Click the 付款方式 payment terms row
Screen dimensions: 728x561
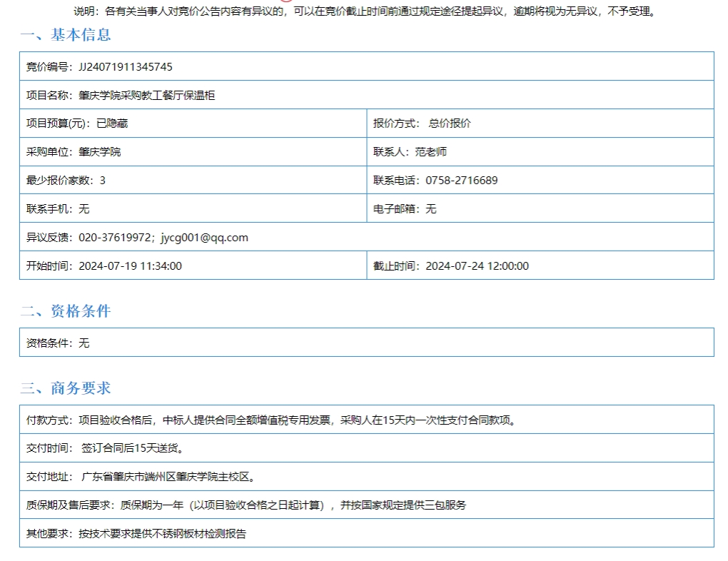click(271, 420)
